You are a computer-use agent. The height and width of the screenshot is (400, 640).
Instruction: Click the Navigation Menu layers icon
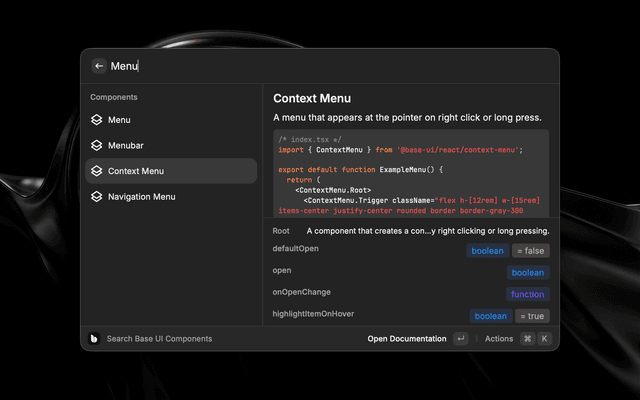(x=97, y=197)
